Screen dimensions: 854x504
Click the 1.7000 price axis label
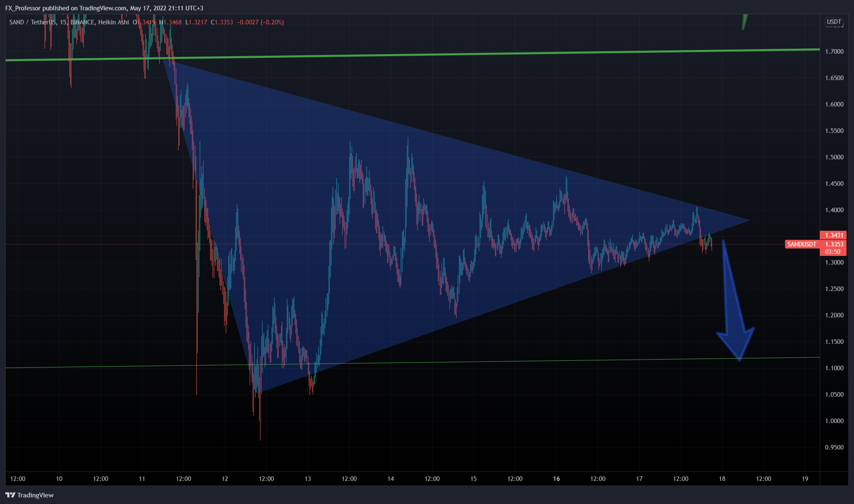(834, 52)
